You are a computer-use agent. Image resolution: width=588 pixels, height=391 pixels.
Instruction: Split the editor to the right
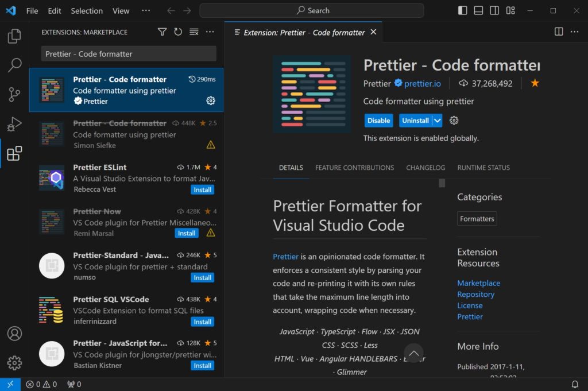click(x=559, y=32)
